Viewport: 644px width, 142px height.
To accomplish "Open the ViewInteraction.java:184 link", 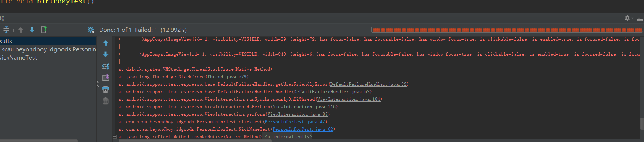I will coord(349,99).
